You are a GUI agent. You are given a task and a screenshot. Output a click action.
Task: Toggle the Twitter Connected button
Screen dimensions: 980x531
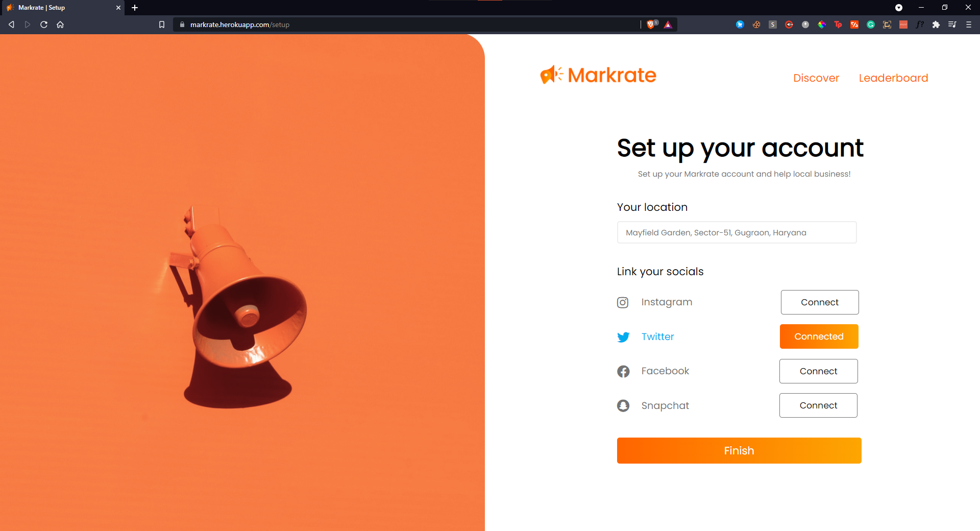[x=819, y=336]
